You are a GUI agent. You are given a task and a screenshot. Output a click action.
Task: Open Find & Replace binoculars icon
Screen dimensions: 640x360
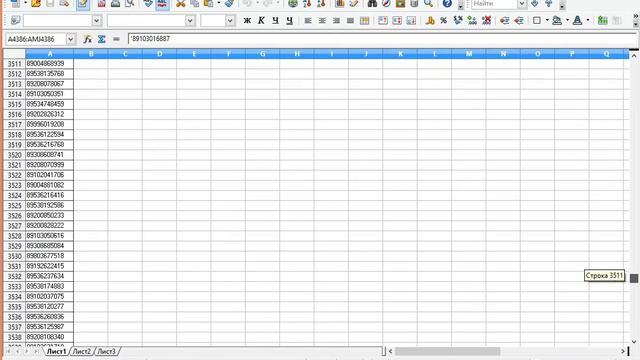coord(372,4)
